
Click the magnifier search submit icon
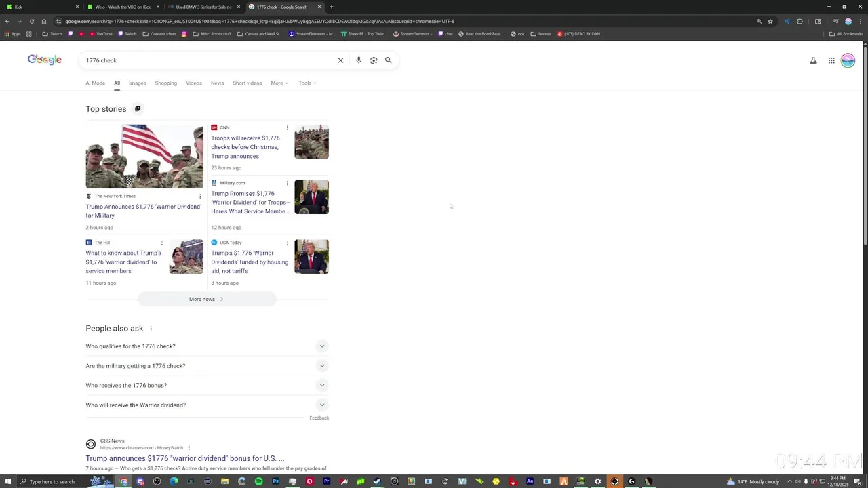point(389,60)
